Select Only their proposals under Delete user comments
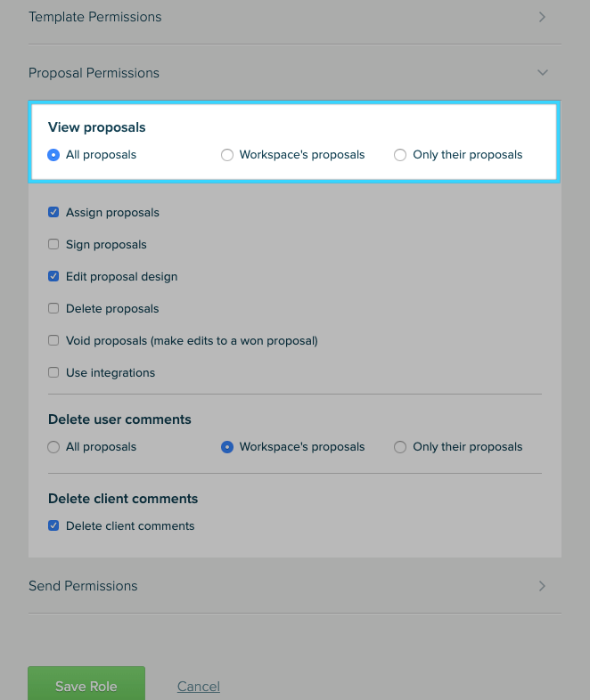The image size is (590, 700). (400, 447)
